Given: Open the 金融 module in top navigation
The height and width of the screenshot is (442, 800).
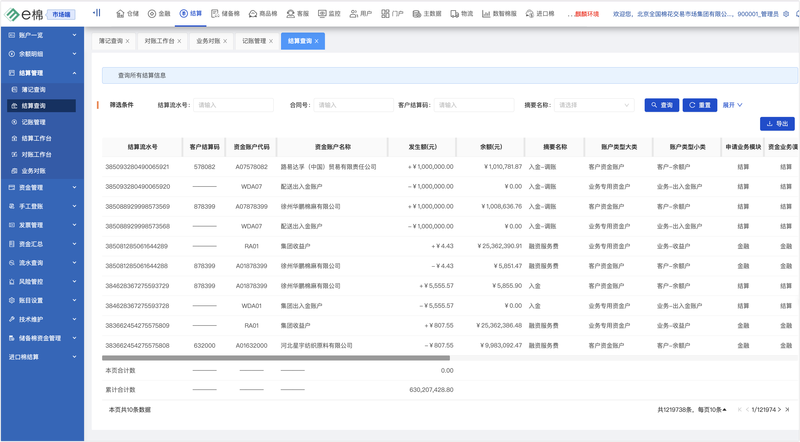Looking at the screenshot, I should [159, 14].
